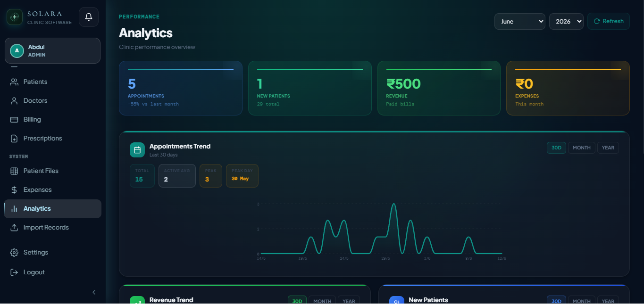Click the Import Records upload icon
This screenshot has width=644, height=304.
click(14, 227)
